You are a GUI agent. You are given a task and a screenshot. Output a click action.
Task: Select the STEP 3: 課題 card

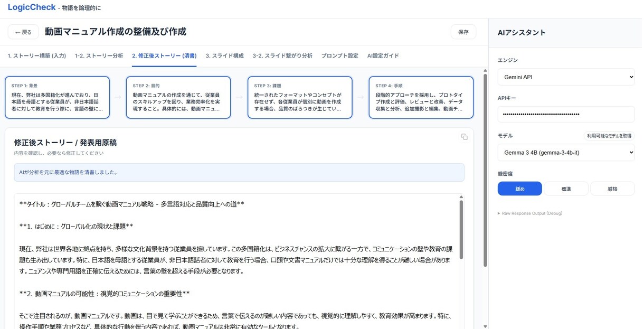[x=300, y=98]
